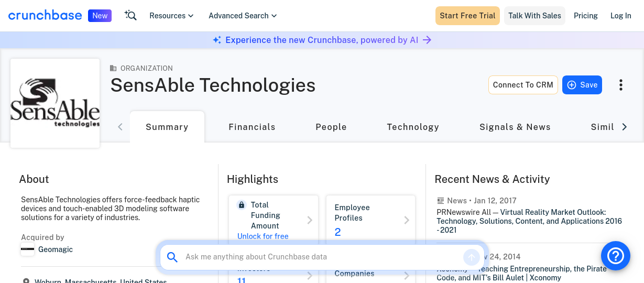The width and height of the screenshot is (644, 283).
Task: Expand the Companies card chevron
Action: coord(407,275)
